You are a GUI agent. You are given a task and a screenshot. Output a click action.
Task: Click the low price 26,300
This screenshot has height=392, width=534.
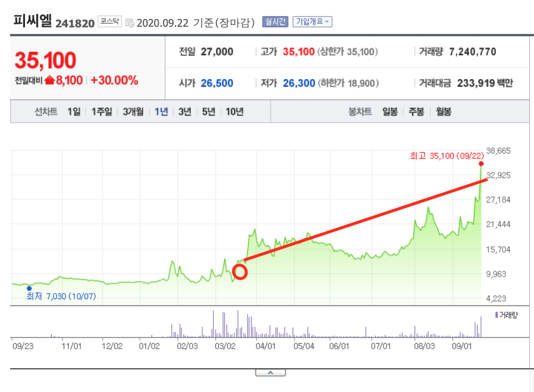(299, 83)
